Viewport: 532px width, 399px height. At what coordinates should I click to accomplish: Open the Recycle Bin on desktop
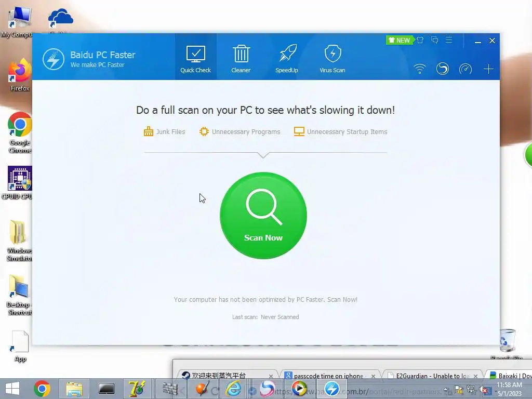click(x=507, y=343)
